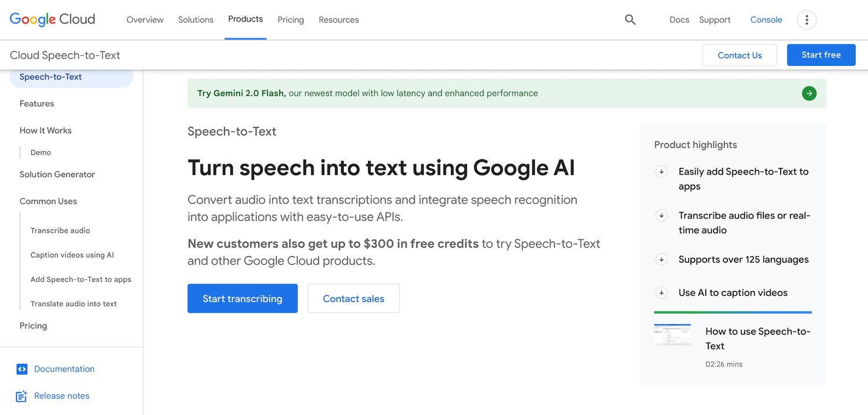Select the Products nav tab
This screenshot has height=415, width=868.
[245, 19]
